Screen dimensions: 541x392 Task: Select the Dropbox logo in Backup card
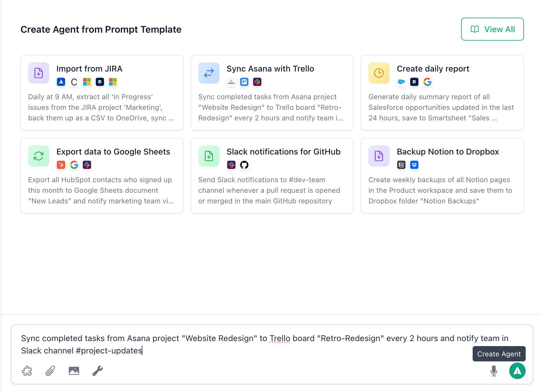(x=414, y=165)
